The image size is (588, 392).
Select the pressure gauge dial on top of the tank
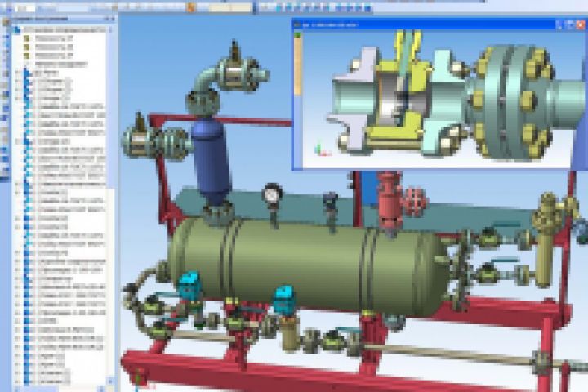point(272,194)
